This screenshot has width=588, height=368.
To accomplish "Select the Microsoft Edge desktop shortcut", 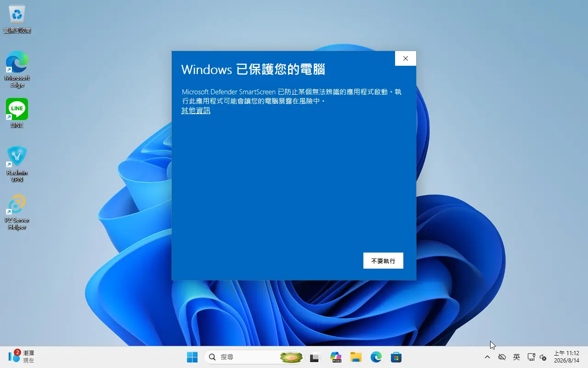I will pyautogui.click(x=17, y=69).
